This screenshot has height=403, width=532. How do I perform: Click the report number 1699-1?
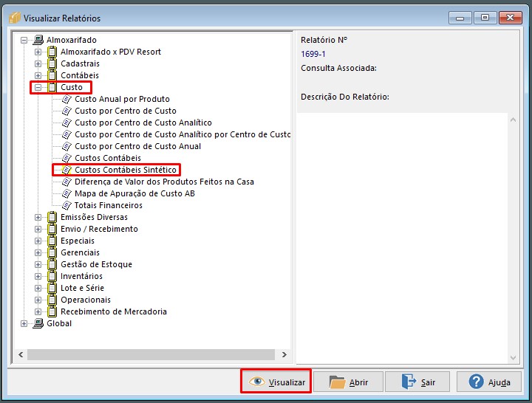pyautogui.click(x=313, y=54)
